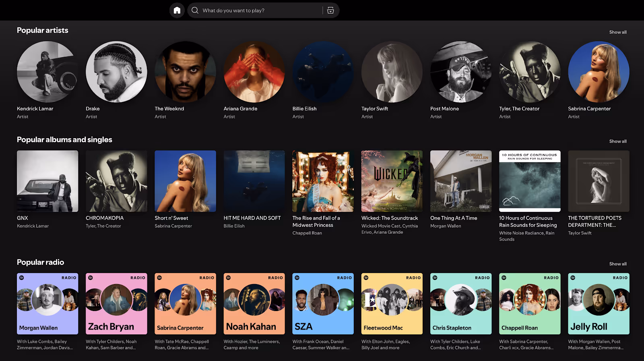Open THE TORTURED POETS DEPARTMENT cover
The height and width of the screenshot is (361, 644).
pos(599,181)
